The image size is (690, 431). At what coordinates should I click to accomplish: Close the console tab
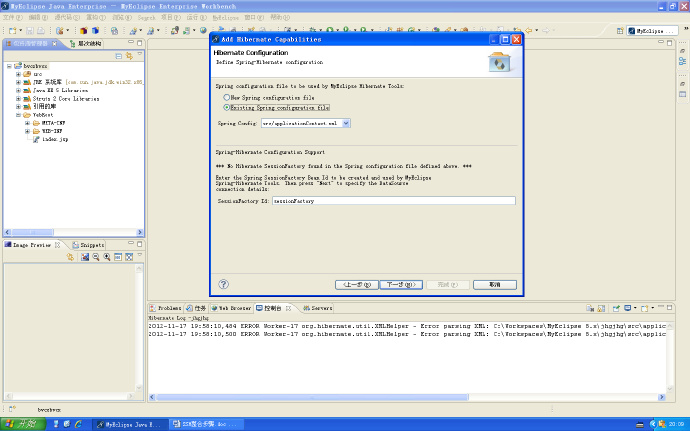pyautogui.click(x=288, y=308)
